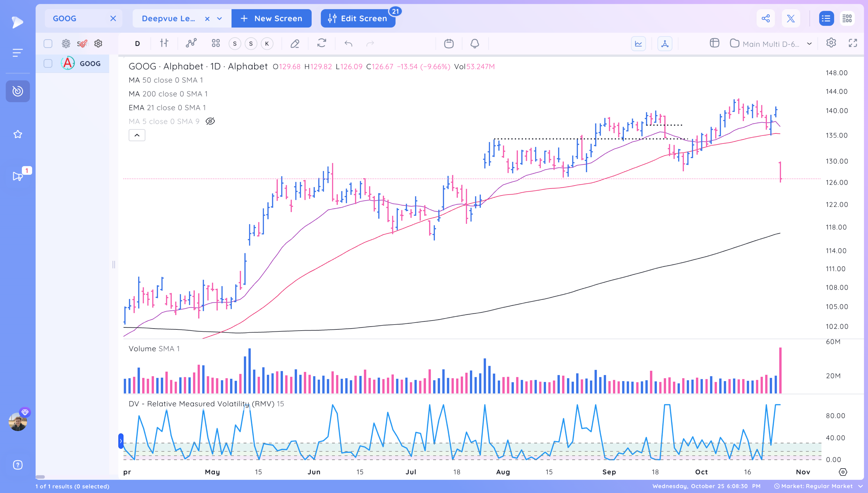Click the X (Twitter) share icon

791,18
